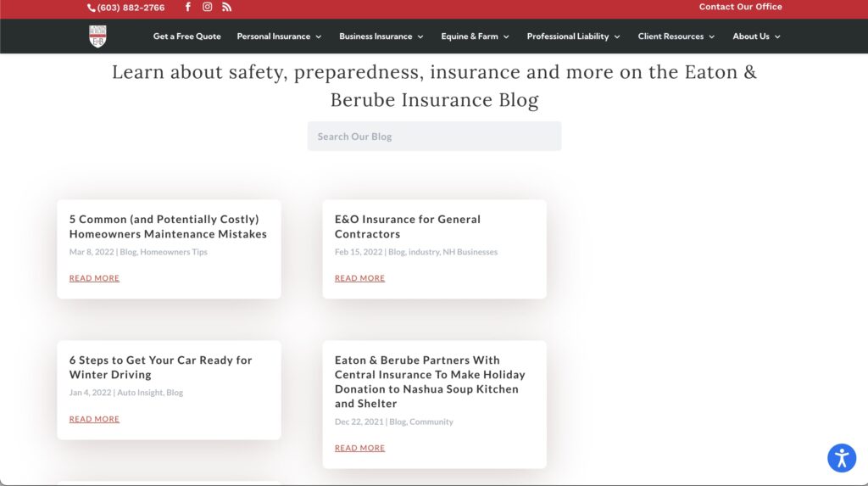
Task: Expand the Professional Liability menu
Action: 573,36
